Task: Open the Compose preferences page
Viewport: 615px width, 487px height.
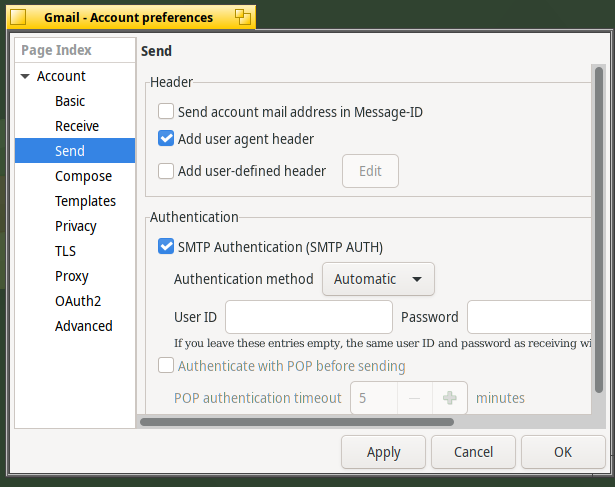Action: pyautogui.click(x=84, y=176)
